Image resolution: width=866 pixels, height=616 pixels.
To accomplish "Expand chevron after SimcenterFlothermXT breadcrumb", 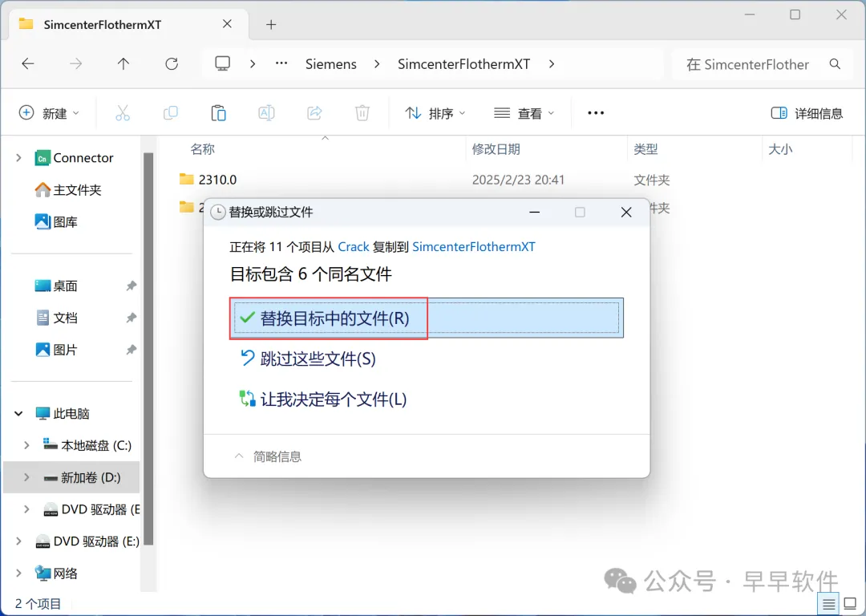I will click(551, 64).
